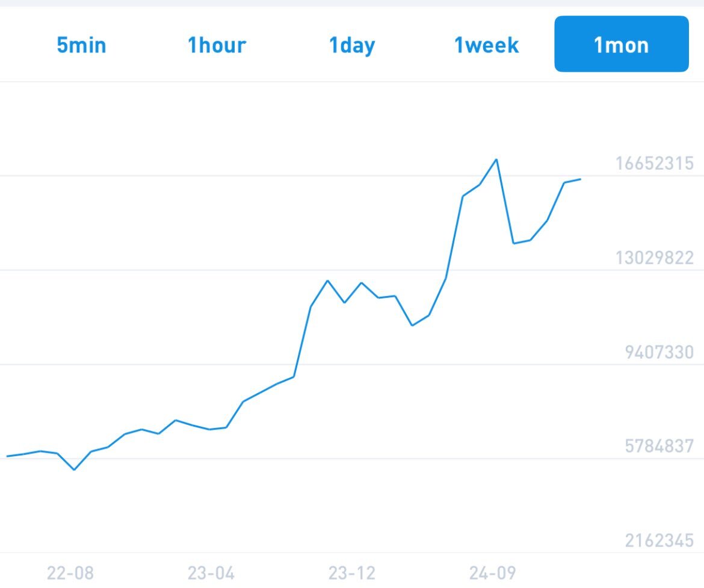Click the 22-08 date label
This screenshot has height=588, width=704.
(70, 573)
